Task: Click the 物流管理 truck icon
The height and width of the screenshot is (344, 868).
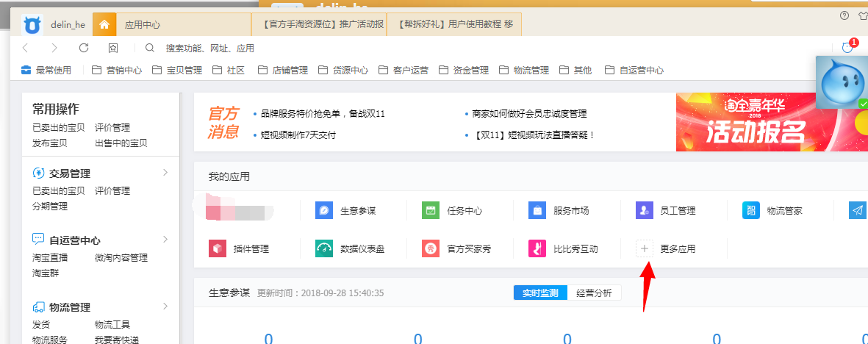Action: pos(38,307)
